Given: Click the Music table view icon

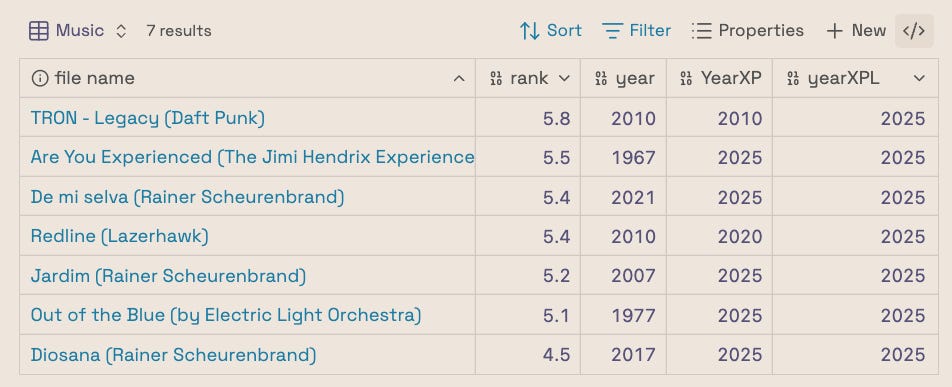Looking at the screenshot, I should click(x=38, y=31).
